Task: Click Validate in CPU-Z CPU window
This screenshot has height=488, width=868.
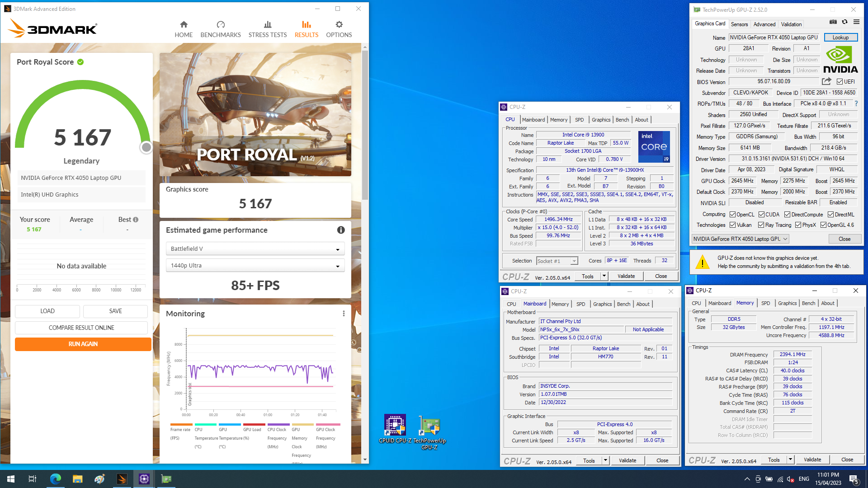Action: pyautogui.click(x=626, y=276)
